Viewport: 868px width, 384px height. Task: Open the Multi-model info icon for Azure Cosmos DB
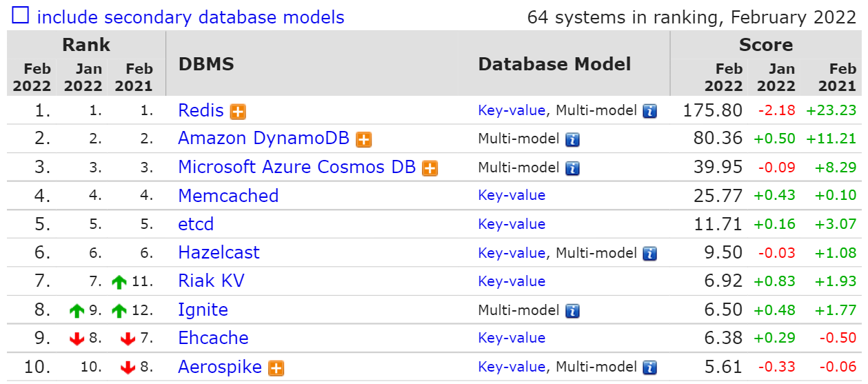pos(572,168)
